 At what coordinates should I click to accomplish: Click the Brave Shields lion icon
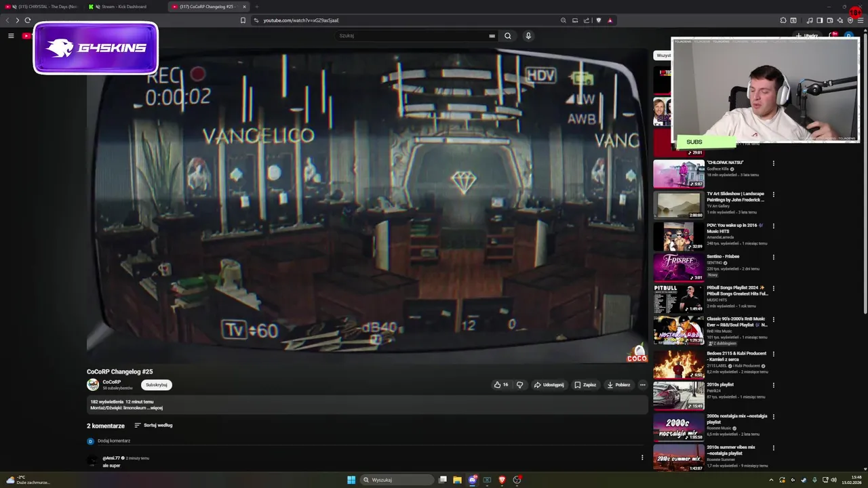(x=598, y=20)
